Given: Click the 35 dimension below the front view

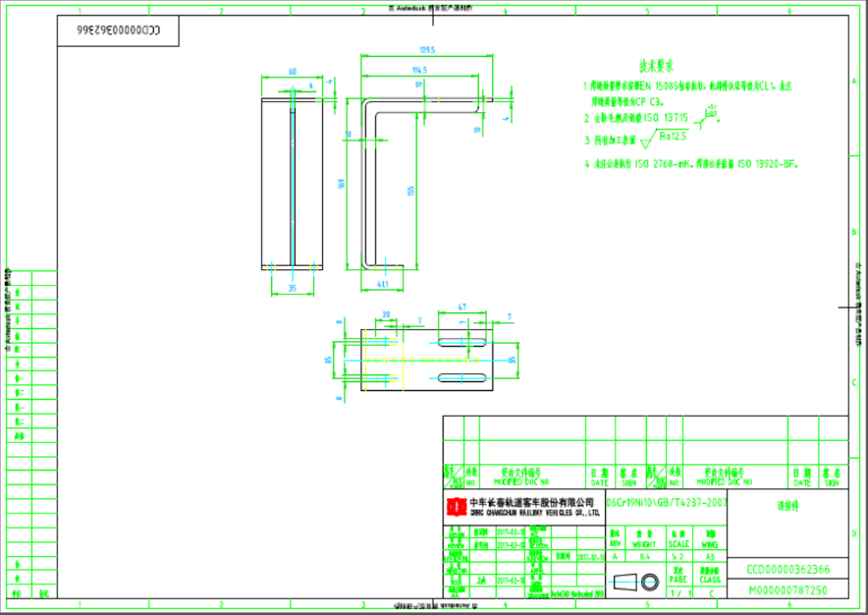Looking at the screenshot, I should click(293, 288).
